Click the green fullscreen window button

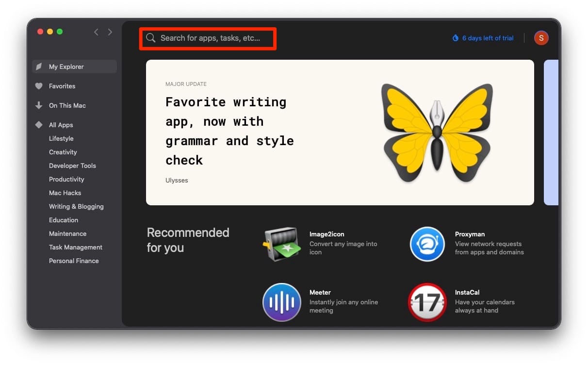(x=60, y=32)
